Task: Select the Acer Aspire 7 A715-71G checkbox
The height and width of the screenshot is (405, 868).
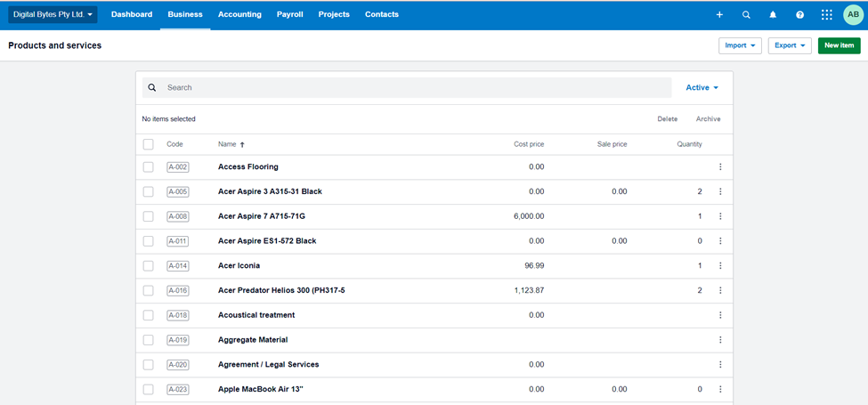Action: [149, 216]
